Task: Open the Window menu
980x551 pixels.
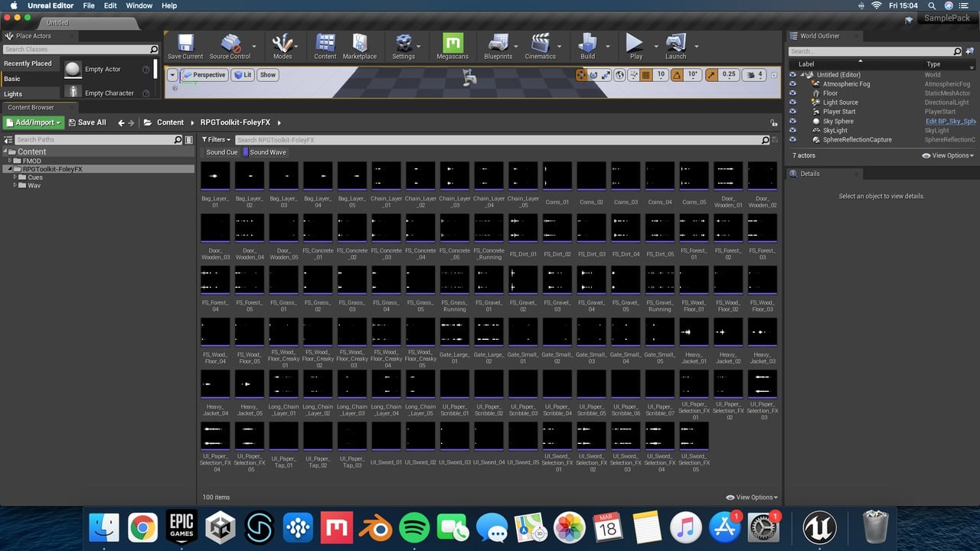Action: pos(139,5)
